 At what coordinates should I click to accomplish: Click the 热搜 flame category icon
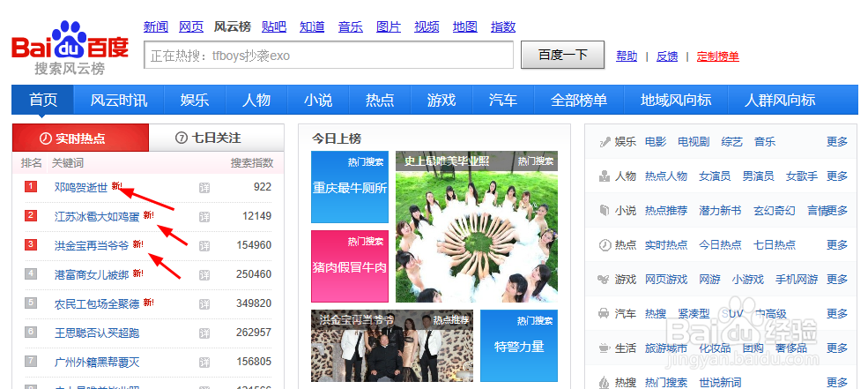pos(605,382)
